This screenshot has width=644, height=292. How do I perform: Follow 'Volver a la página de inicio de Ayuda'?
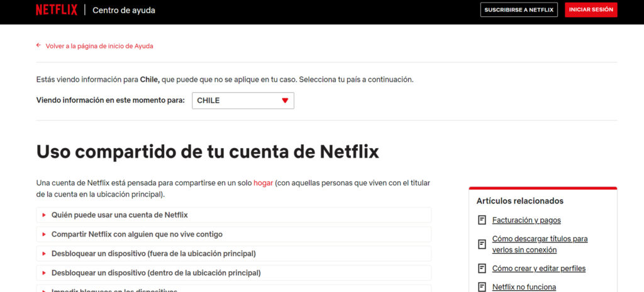click(99, 46)
